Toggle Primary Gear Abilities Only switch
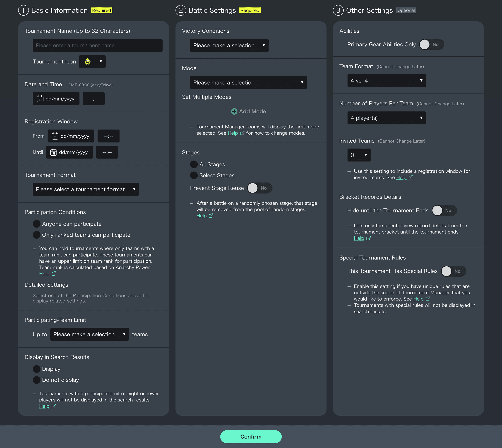The width and height of the screenshot is (502, 448). coord(432,44)
